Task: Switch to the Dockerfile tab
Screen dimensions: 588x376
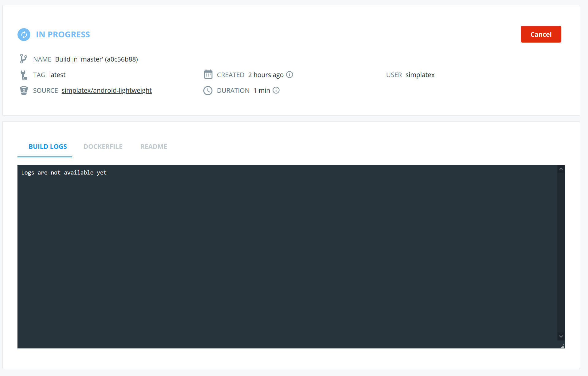Action: (103, 147)
